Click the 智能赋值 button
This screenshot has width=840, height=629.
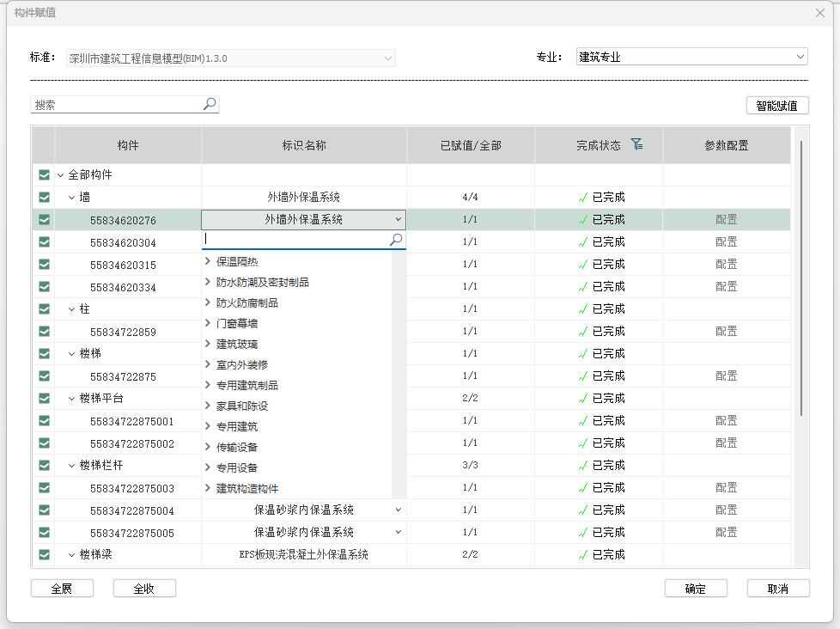click(x=777, y=106)
